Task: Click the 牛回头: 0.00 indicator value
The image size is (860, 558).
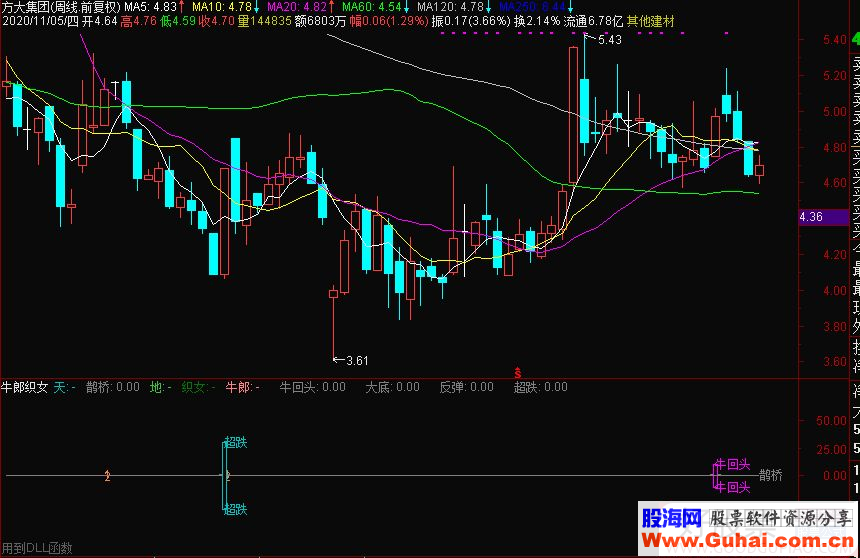Action: [x=313, y=387]
